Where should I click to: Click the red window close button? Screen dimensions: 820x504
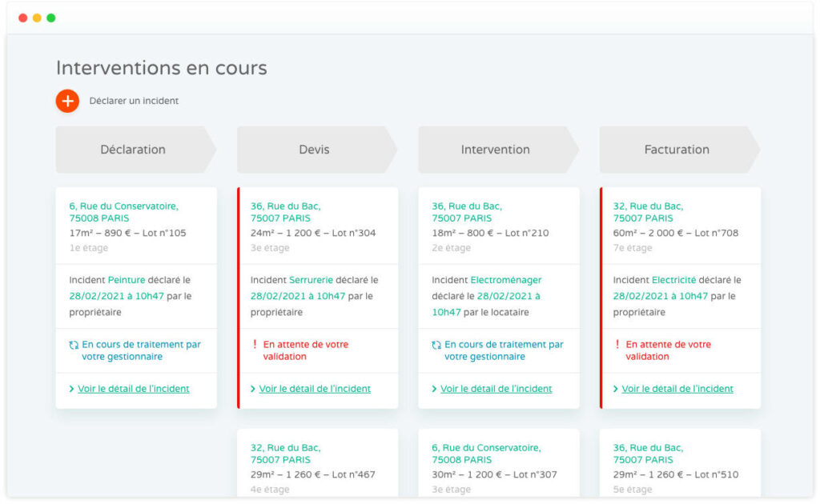pyautogui.click(x=23, y=18)
